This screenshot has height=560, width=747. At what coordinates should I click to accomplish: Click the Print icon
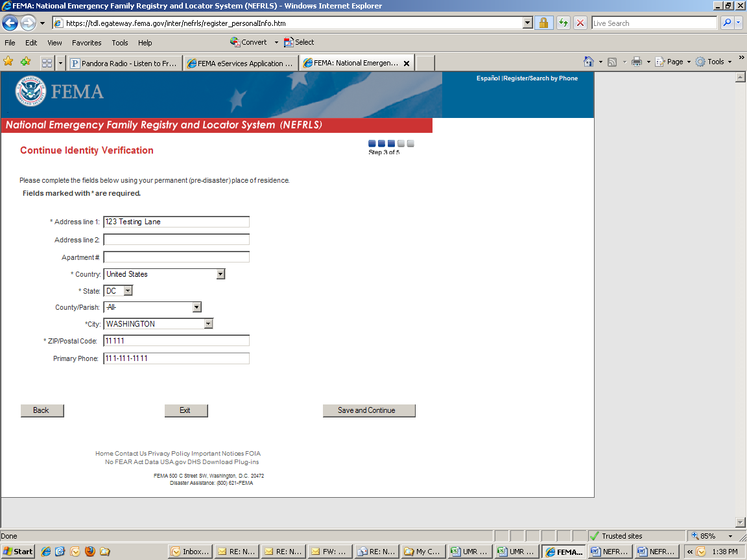[637, 62]
